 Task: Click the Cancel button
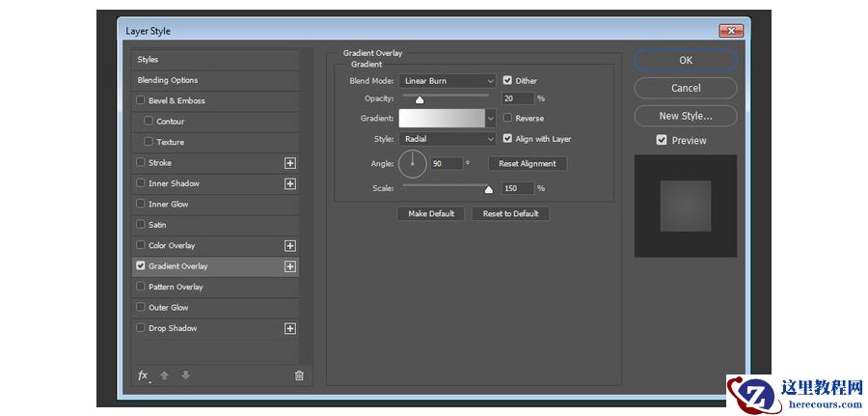[x=686, y=88]
